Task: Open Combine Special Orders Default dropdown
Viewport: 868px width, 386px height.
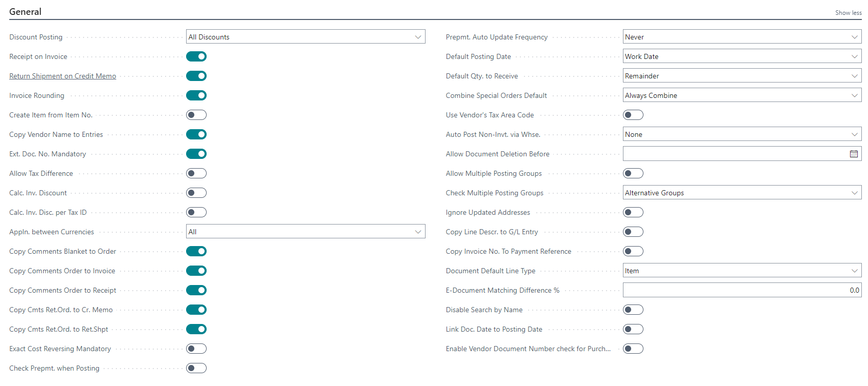Action: (x=741, y=95)
